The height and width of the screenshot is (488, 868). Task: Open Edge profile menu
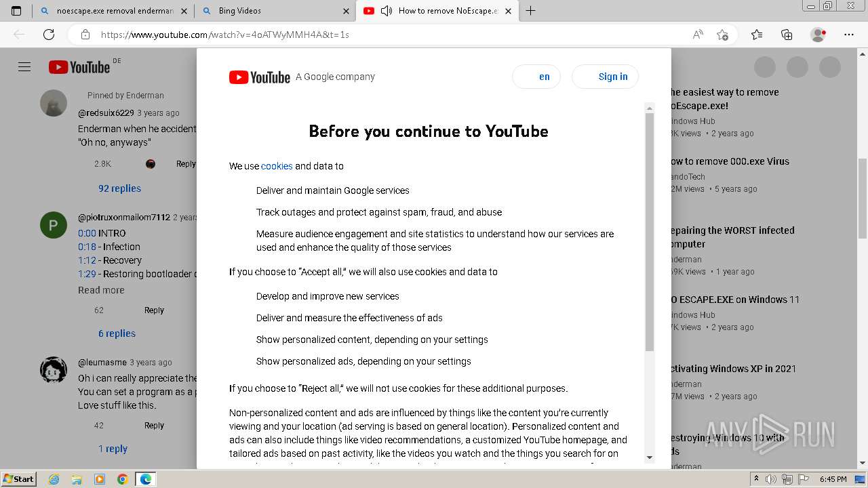(818, 35)
